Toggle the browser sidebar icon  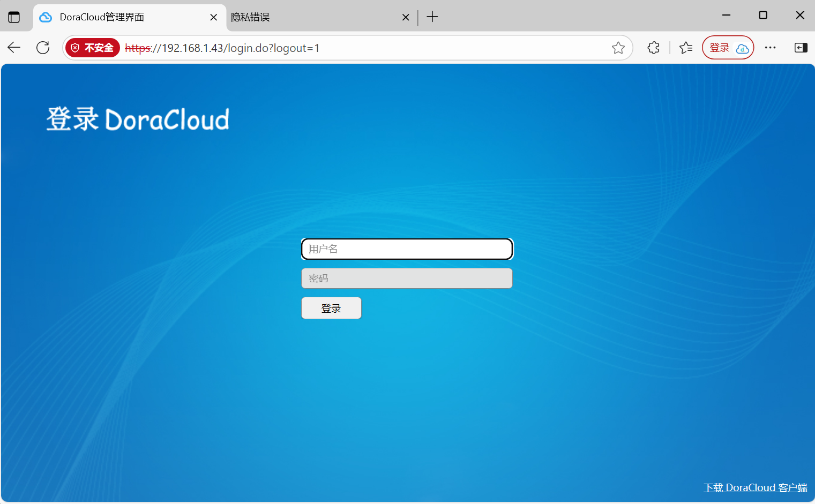point(801,48)
